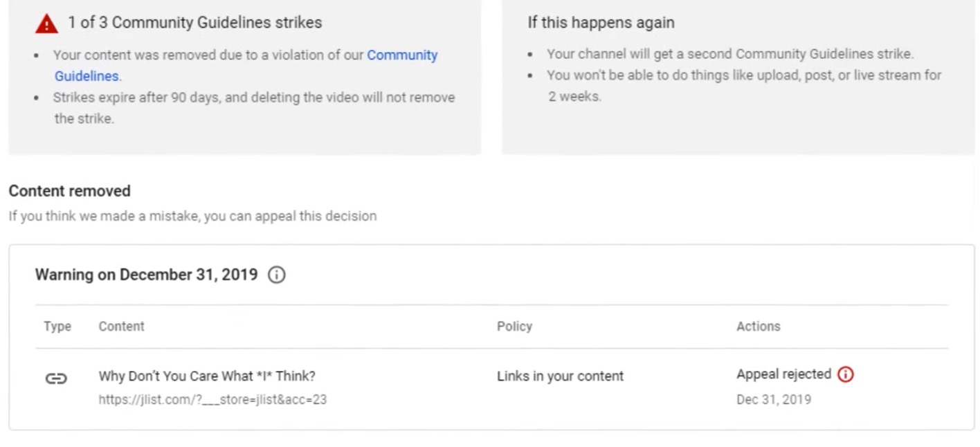Click the red warning triangle icon

click(x=46, y=24)
